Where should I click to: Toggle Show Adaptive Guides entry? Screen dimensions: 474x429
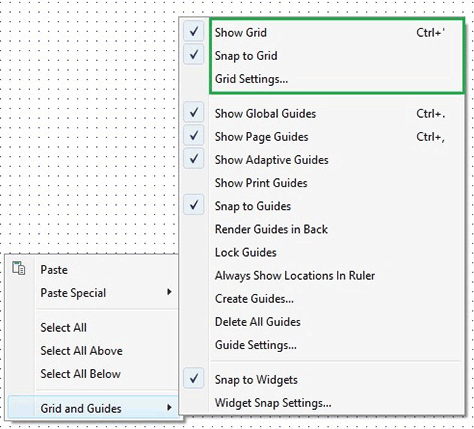point(272,160)
